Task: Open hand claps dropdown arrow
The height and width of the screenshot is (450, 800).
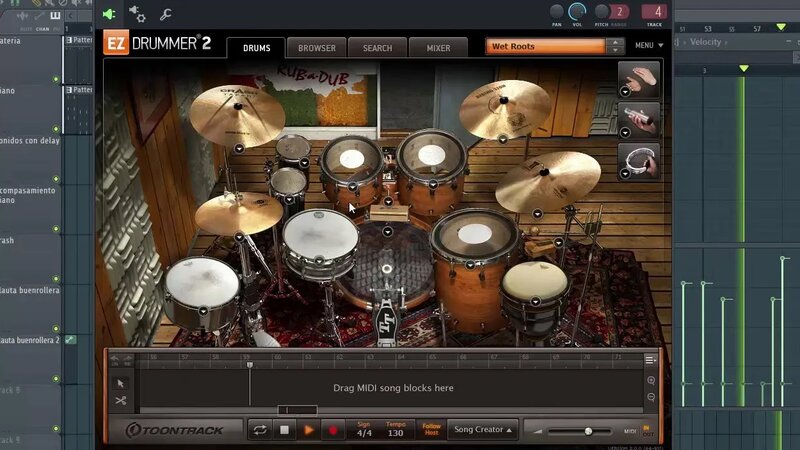Action: tap(625, 91)
